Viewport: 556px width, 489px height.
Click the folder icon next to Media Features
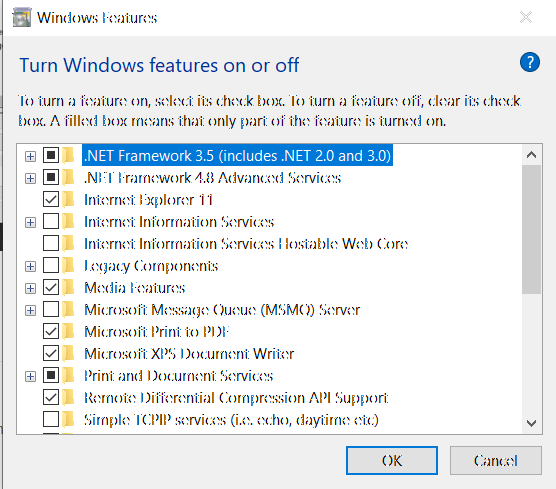point(68,287)
